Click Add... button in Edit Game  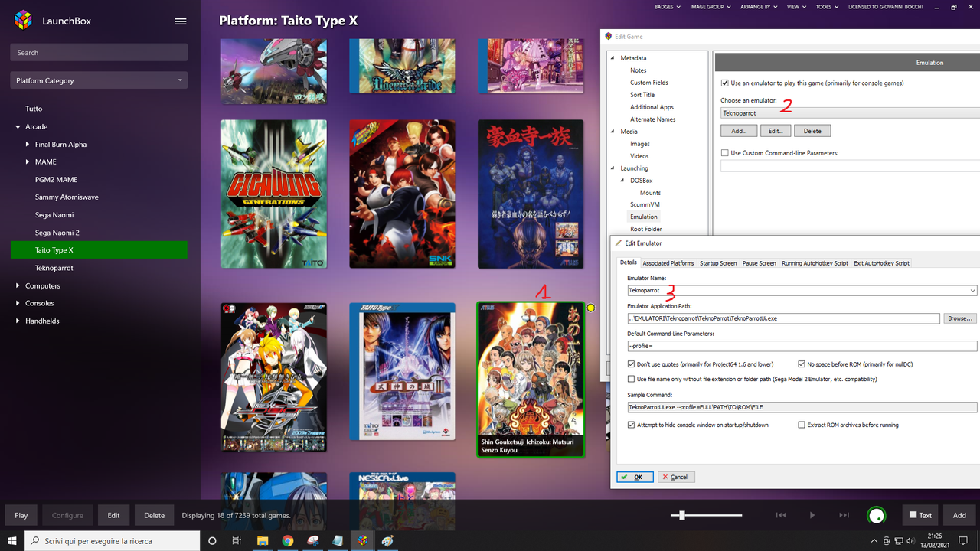coord(739,131)
